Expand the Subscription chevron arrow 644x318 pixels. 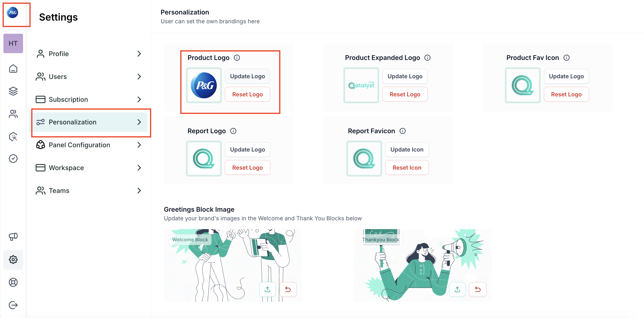click(139, 100)
